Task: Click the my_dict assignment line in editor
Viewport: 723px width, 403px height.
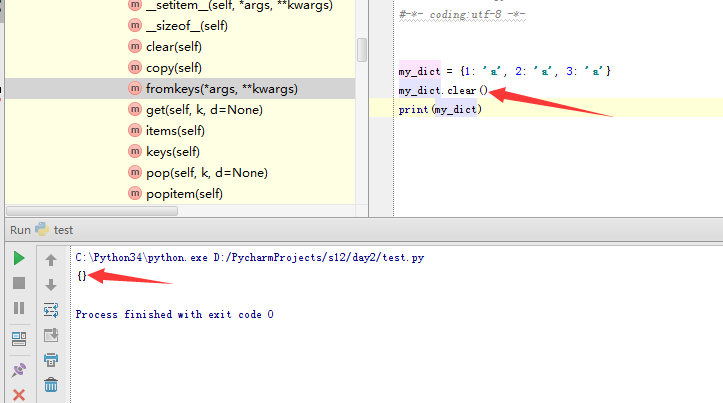Action: coord(504,71)
